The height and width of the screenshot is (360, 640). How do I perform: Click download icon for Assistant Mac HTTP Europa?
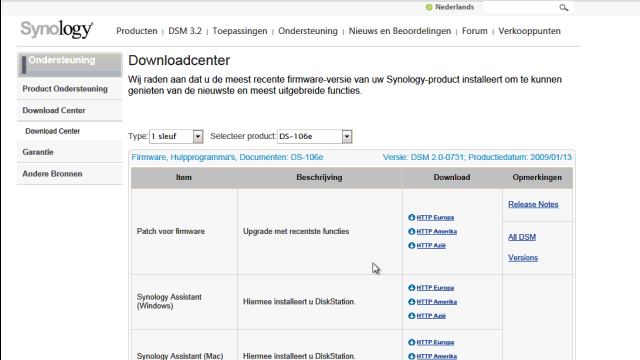tap(411, 342)
